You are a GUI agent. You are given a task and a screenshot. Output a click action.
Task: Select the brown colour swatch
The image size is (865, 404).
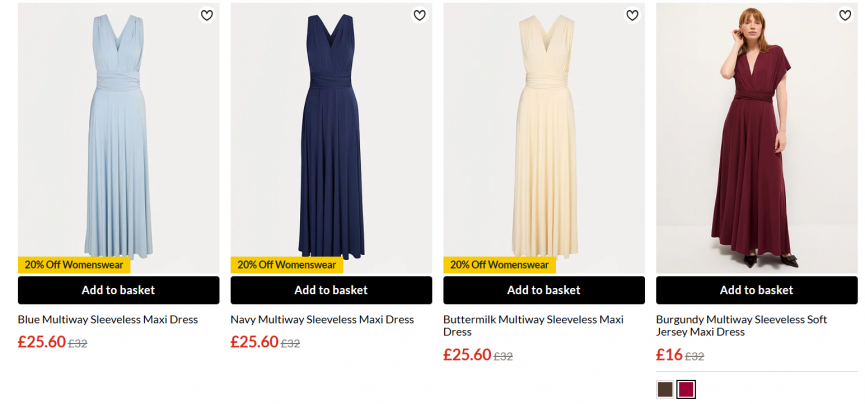pos(665,389)
